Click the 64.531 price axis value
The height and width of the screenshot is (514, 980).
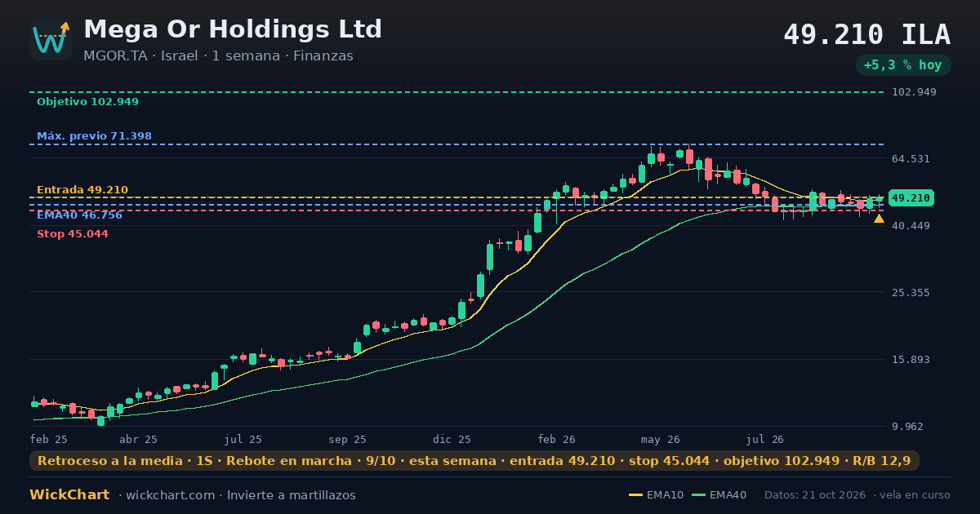click(911, 159)
